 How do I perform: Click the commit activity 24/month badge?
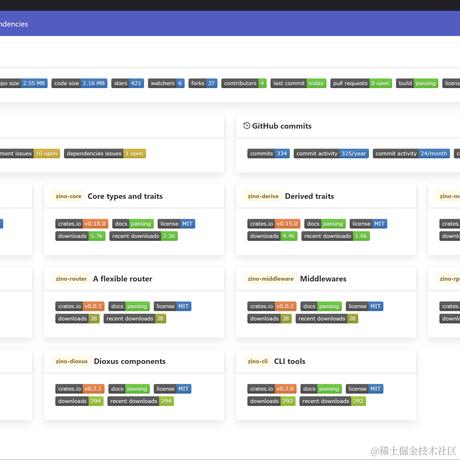click(411, 153)
